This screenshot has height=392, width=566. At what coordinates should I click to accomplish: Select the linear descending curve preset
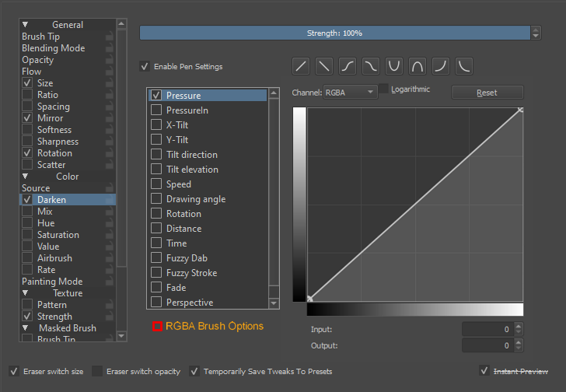coord(324,65)
